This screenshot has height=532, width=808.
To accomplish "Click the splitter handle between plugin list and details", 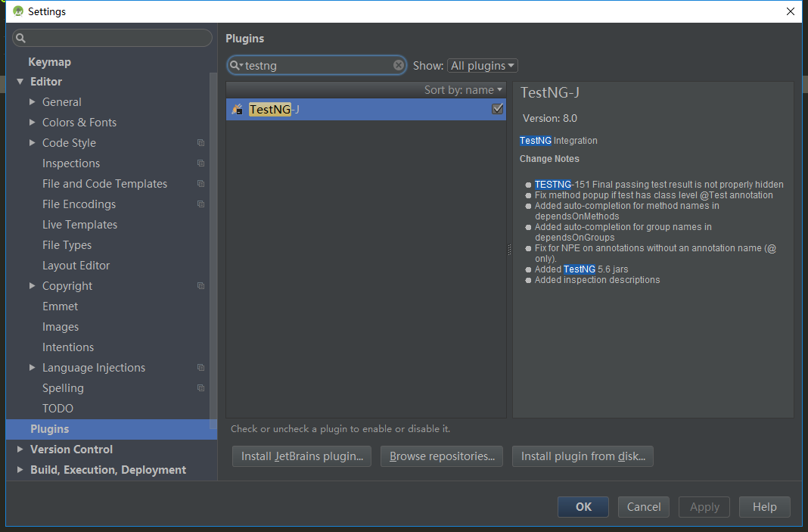I will pos(509,250).
